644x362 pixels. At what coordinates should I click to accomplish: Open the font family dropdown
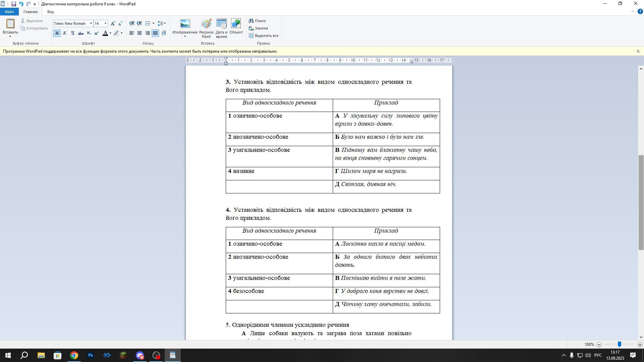[91, 23]
